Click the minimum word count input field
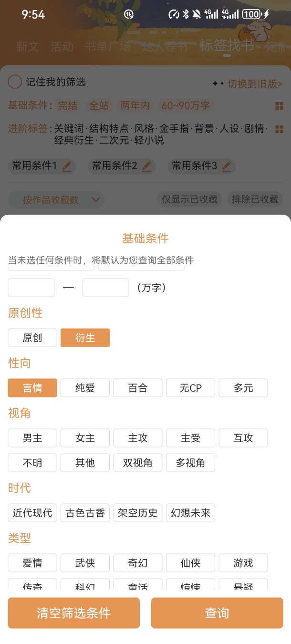This screenshot has height=644, width=291. click(x=31, y=288)
